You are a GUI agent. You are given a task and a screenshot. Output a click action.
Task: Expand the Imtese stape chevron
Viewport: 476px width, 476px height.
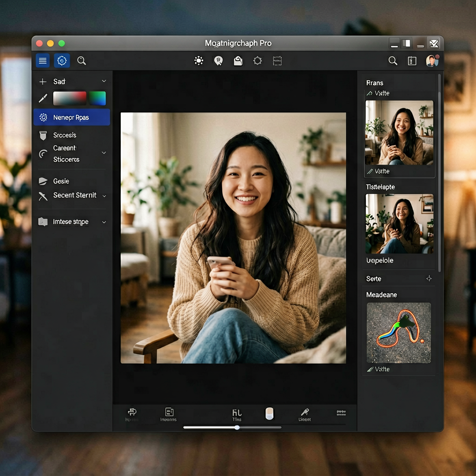[104, 222]
